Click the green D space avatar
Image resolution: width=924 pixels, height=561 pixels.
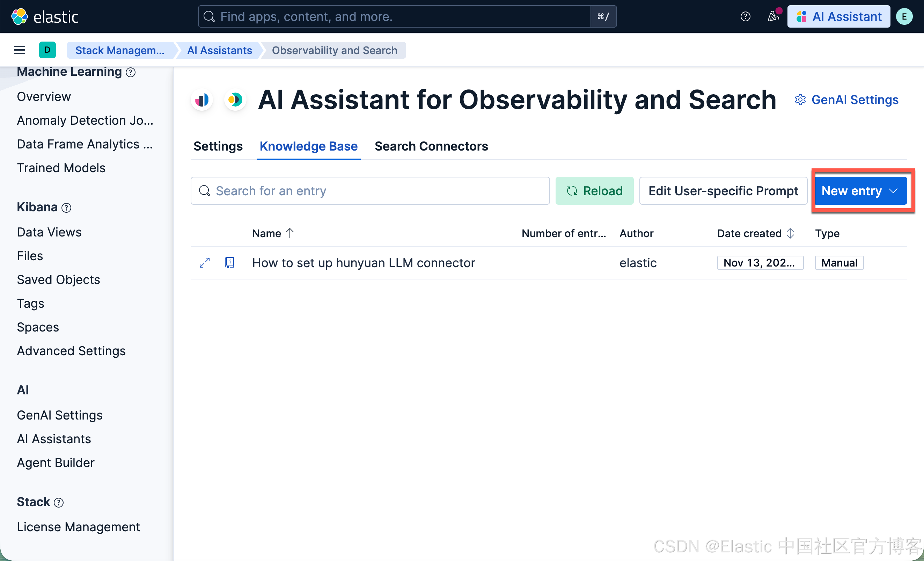(x=47, y=50)
